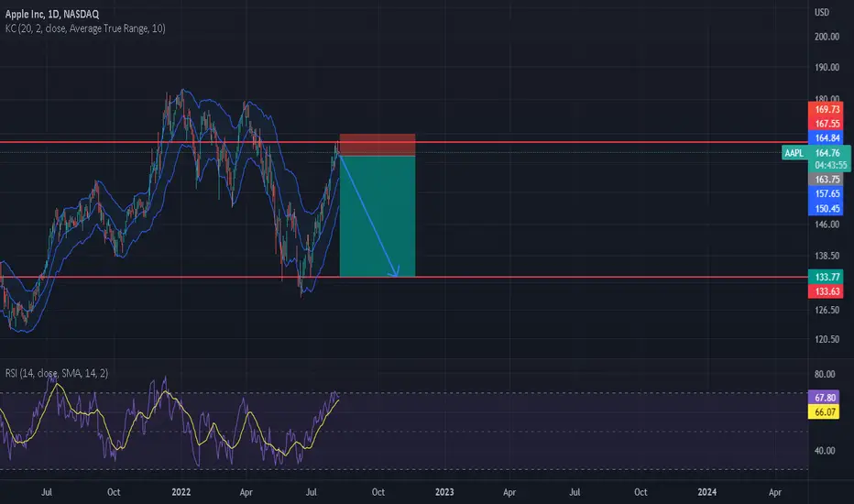Click the 40.00 RSI axis label

825,451
